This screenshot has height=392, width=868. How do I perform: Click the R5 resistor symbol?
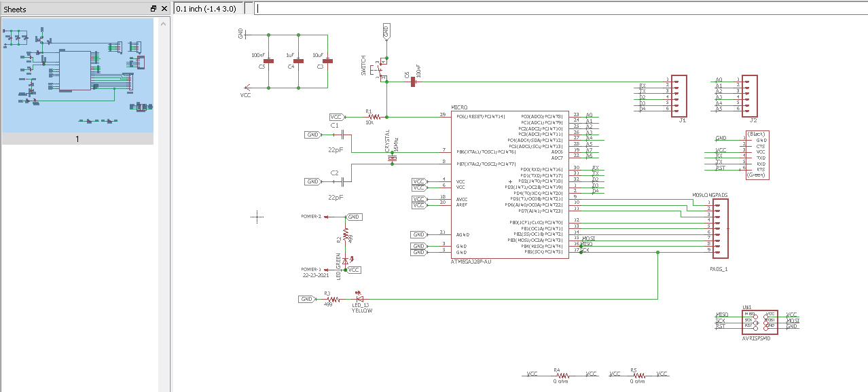point(638,374)
